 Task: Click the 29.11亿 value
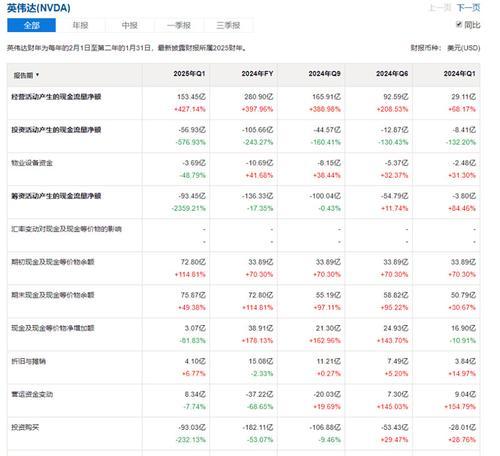(463, 97)
